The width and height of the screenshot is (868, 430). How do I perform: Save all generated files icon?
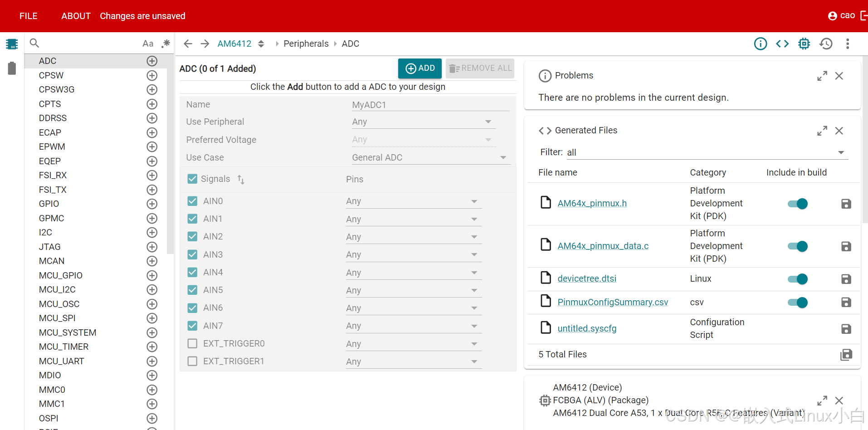[846, 354]
